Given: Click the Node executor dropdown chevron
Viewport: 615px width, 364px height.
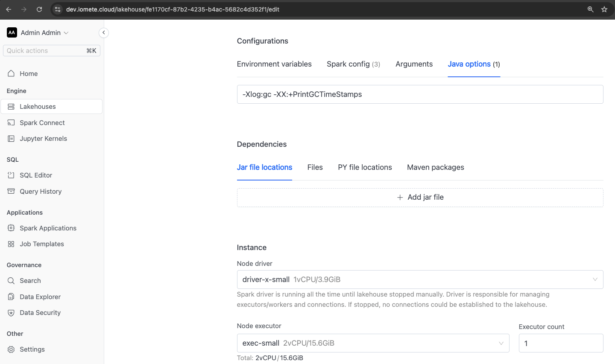Looking at the screenshot, I should click(x=501, y=343).
